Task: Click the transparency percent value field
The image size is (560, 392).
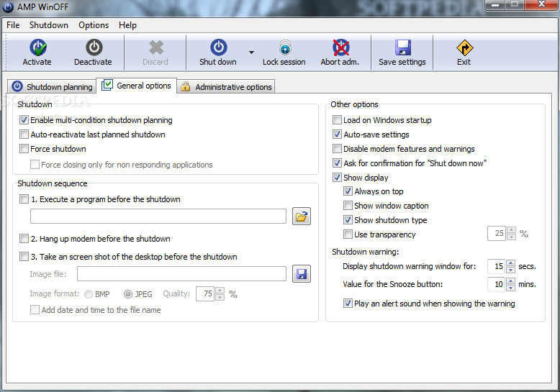Action: (x=497, y=234)
